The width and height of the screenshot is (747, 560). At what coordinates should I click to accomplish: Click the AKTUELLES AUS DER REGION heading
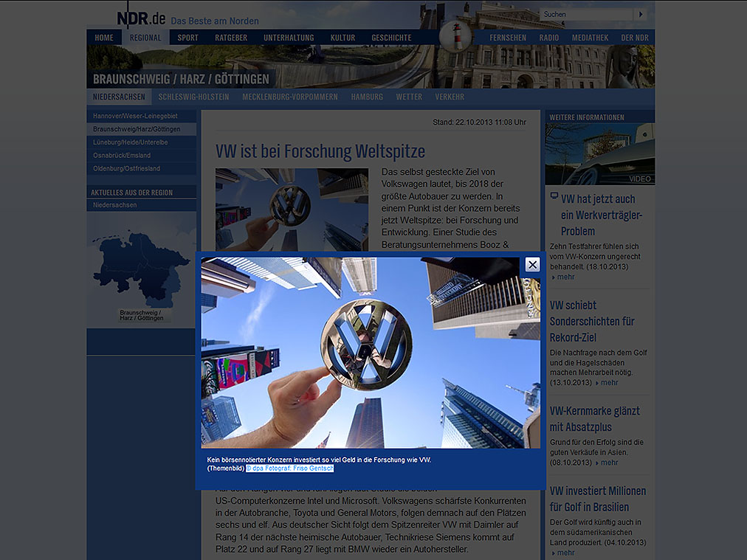(132, 193)
